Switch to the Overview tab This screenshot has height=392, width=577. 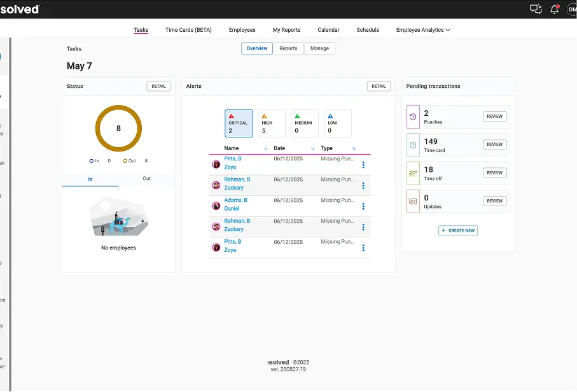(x=257, y=48)
